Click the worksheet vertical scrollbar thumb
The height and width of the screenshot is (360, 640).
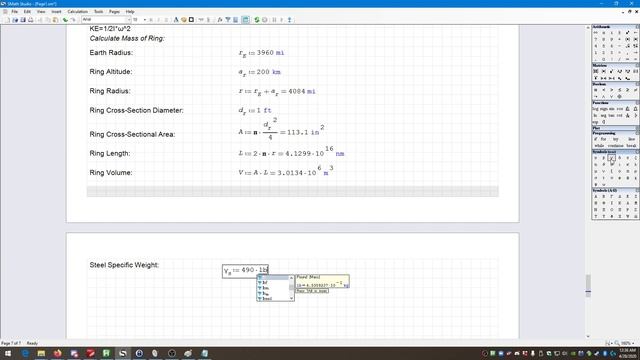[x=588, y=285]
